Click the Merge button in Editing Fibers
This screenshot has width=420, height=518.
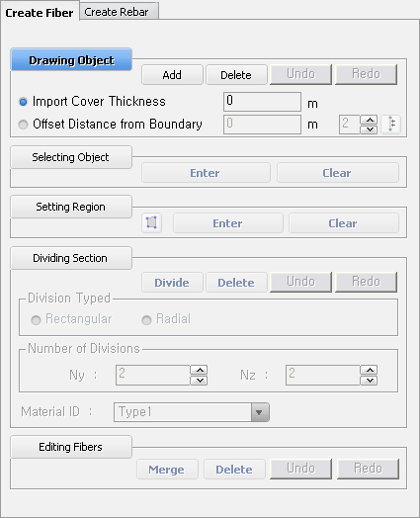[x=167, y=470]
